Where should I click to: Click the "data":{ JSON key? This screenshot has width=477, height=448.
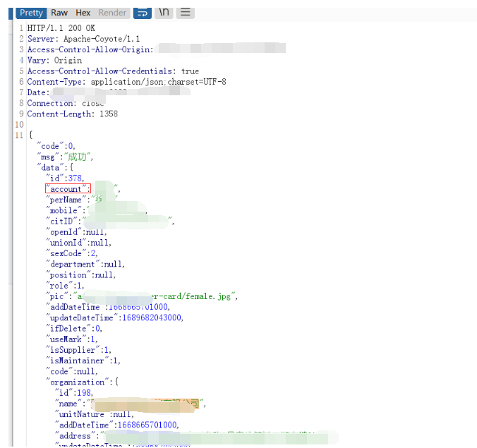click(55, 168)
